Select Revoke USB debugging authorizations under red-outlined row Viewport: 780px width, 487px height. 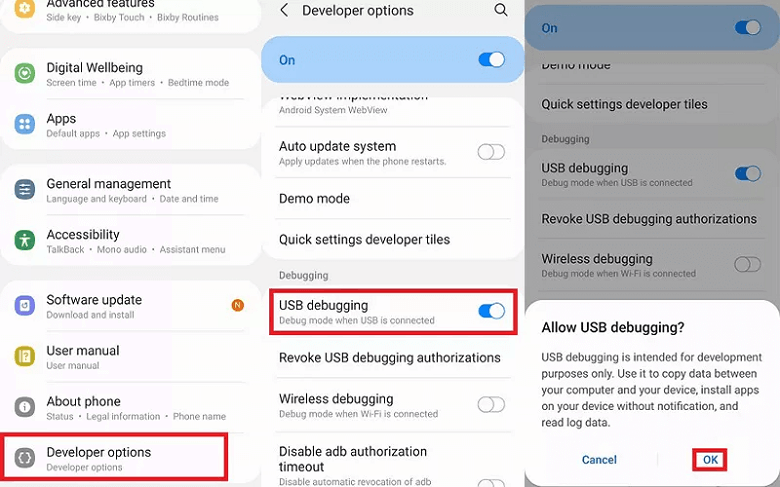389,358
